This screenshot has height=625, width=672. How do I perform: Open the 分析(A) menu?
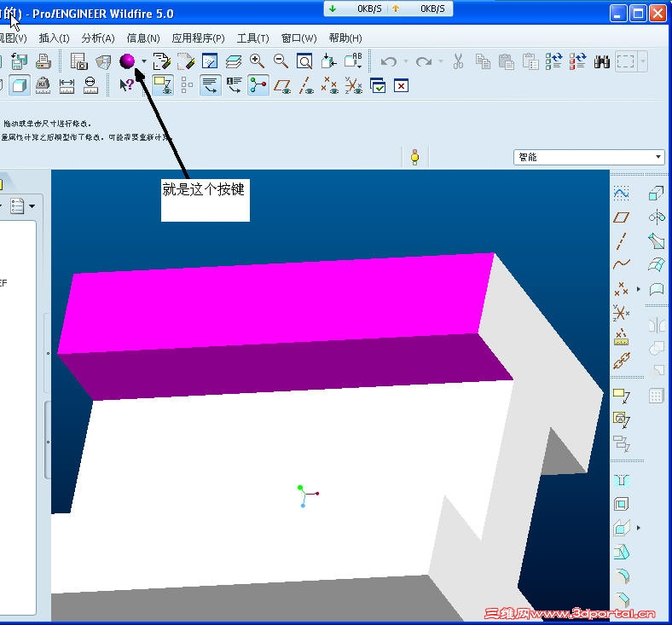[x=98, y=38]
